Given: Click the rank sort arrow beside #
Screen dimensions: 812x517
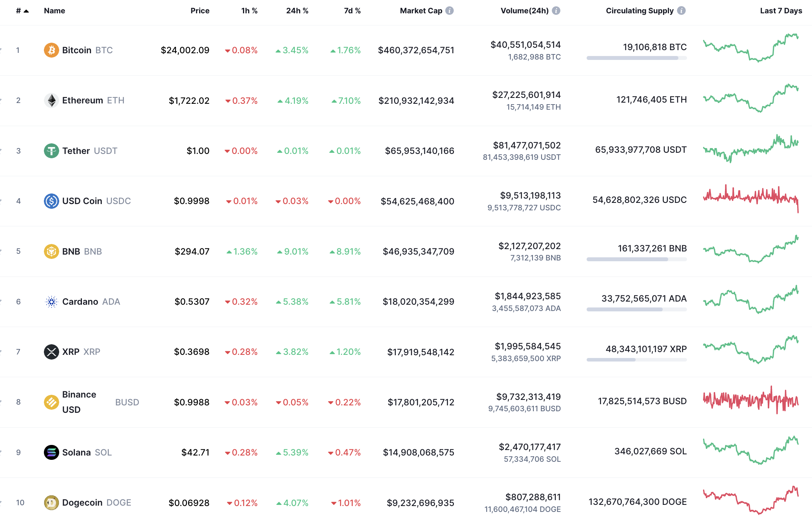Looking at the screenshot, I should point(26,11).
